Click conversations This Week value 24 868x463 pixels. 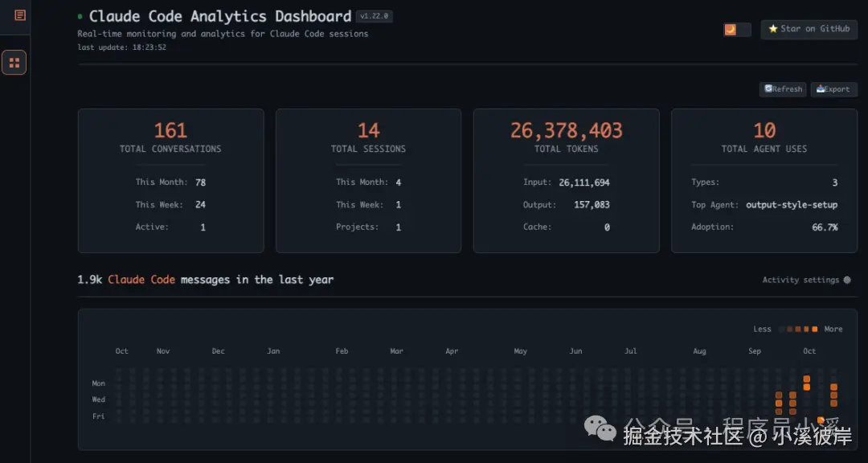pyautogui.click(x=200, y=205)
